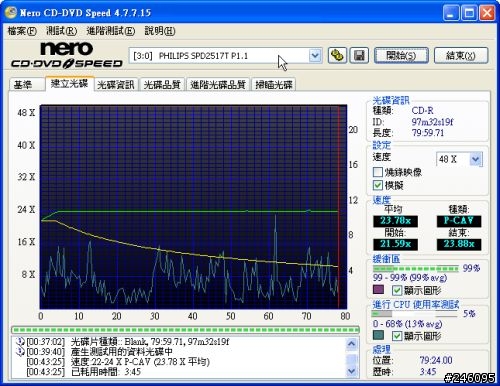Click the P-CAV type readout
Viewport: 500px width, 386px height.
pyautogui.click(x=459, y=221)
